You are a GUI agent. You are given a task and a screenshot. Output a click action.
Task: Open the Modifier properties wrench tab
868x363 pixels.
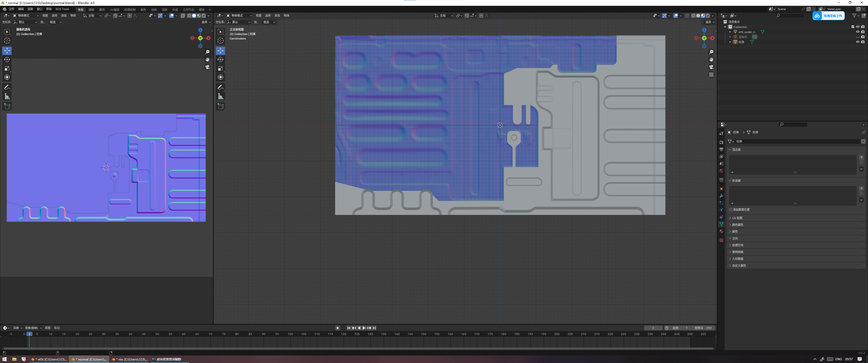click(x=721, y=196)
